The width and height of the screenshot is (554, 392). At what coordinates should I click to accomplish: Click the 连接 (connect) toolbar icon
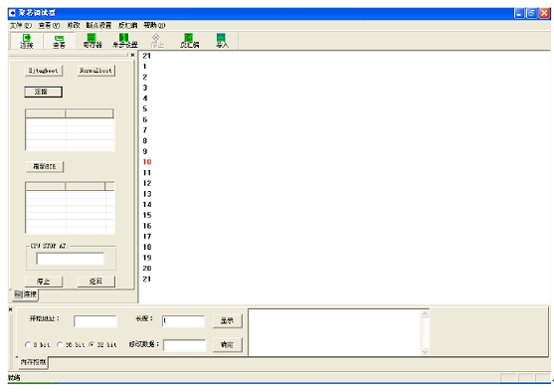27,41
